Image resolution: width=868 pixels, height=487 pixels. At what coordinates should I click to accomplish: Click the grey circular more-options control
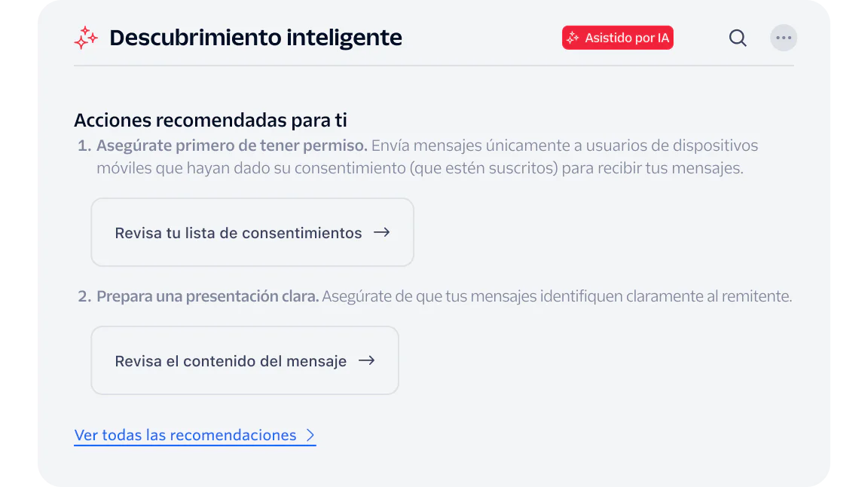[x=784, y=37]
